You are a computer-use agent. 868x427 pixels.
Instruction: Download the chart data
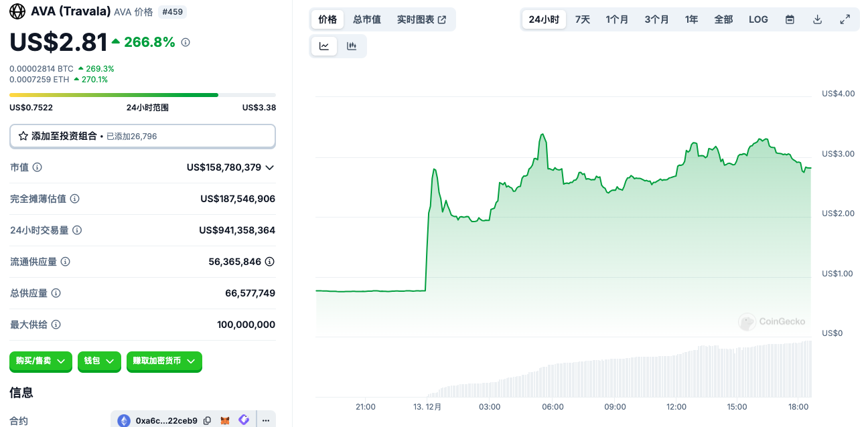point(817,19)
